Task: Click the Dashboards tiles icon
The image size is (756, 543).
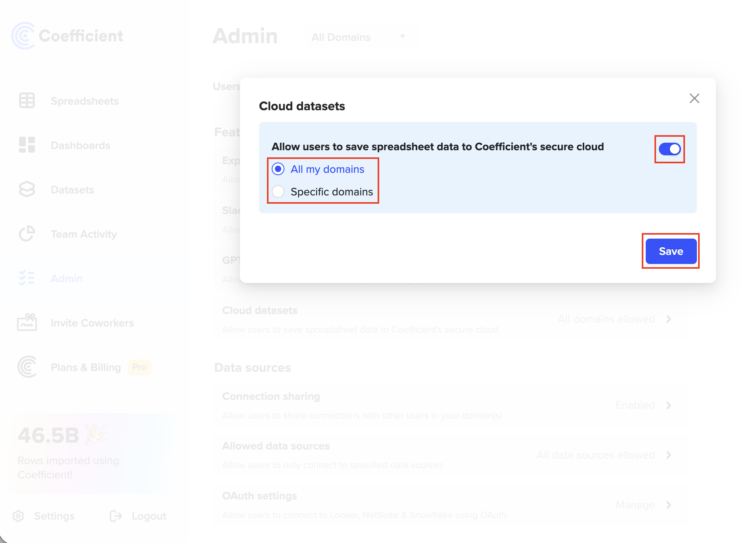Action: pos(27,145)
